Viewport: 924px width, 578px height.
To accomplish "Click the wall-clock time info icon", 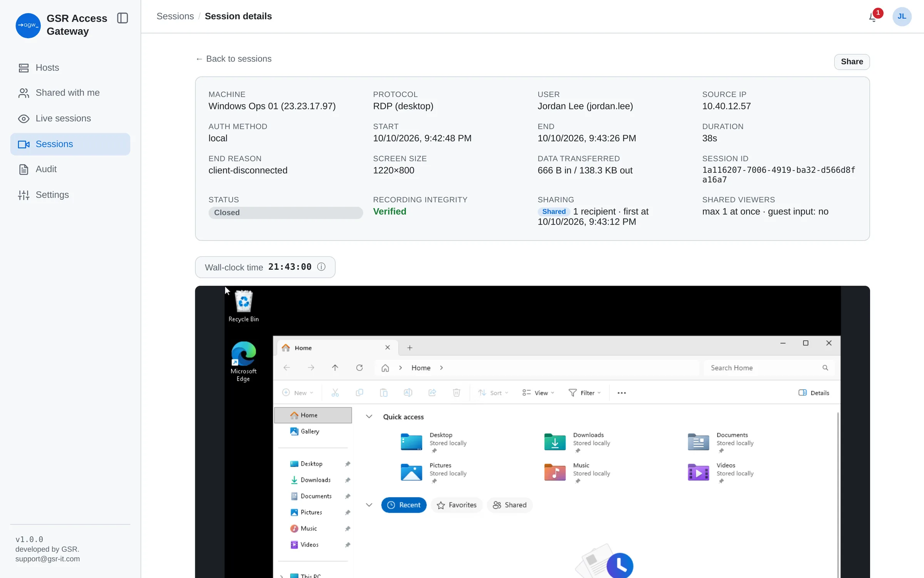I will [x=321, y=267].
